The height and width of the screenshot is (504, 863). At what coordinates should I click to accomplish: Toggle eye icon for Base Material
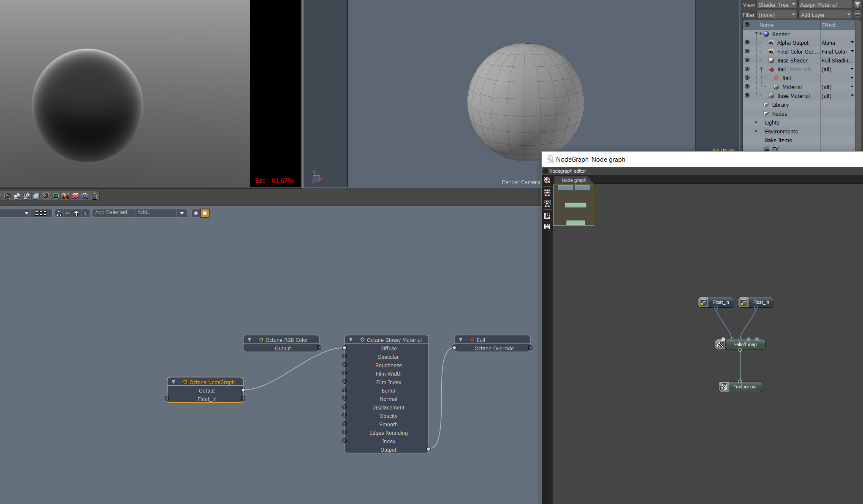coord(747,96)
